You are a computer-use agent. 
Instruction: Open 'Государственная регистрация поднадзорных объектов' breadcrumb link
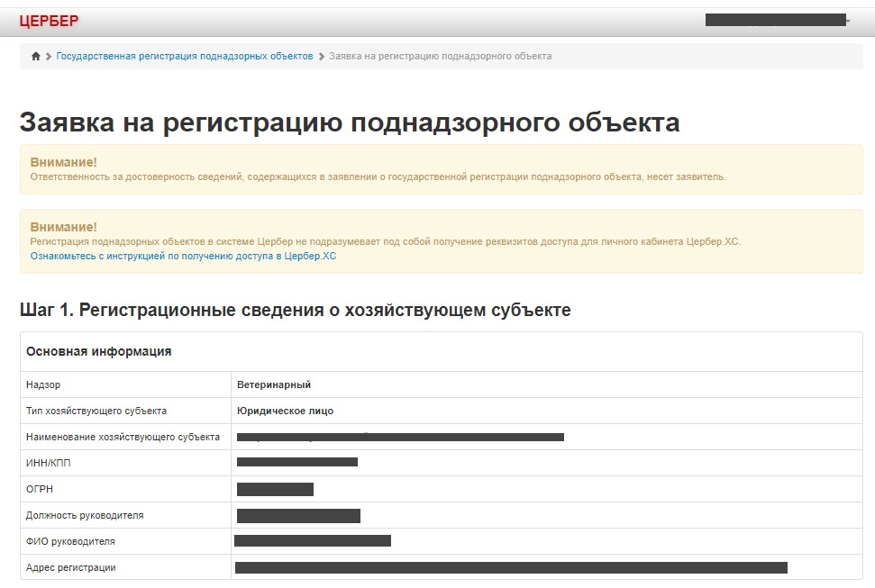185,56
